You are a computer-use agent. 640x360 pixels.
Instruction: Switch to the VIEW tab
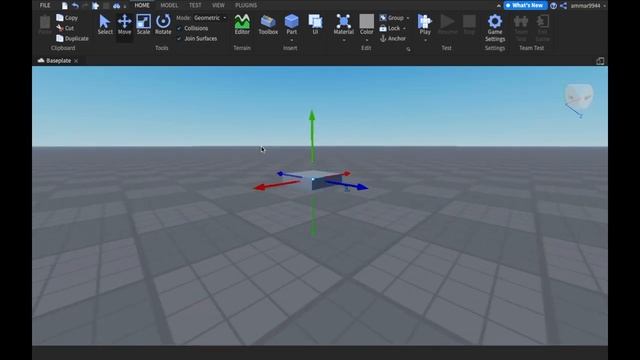coord(218,5)
